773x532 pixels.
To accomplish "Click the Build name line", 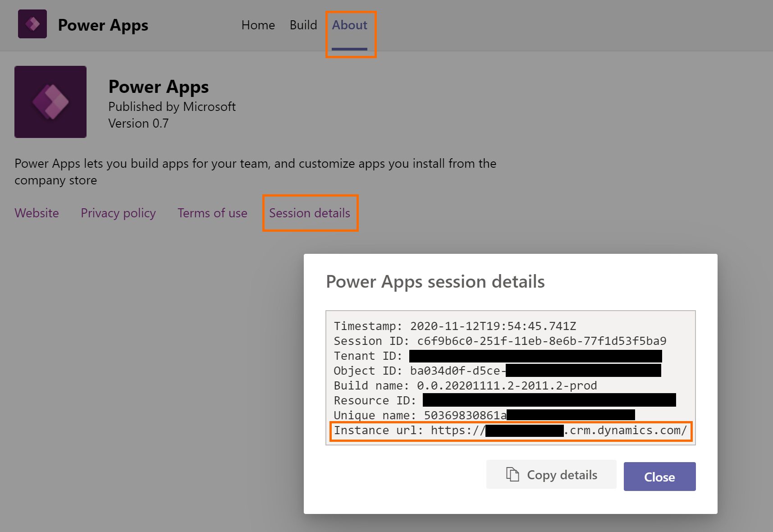I will (x=465, y=385).
